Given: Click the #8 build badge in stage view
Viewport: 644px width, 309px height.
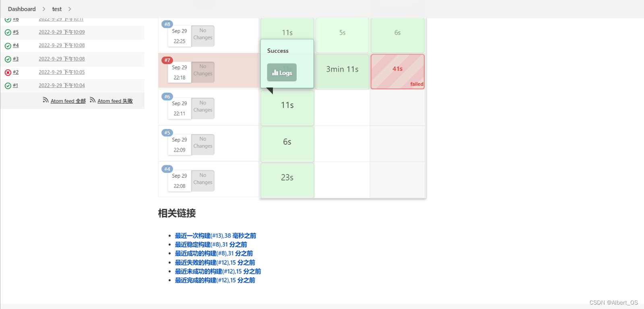Looking at the screenshot, I should [x=167, y=24].
